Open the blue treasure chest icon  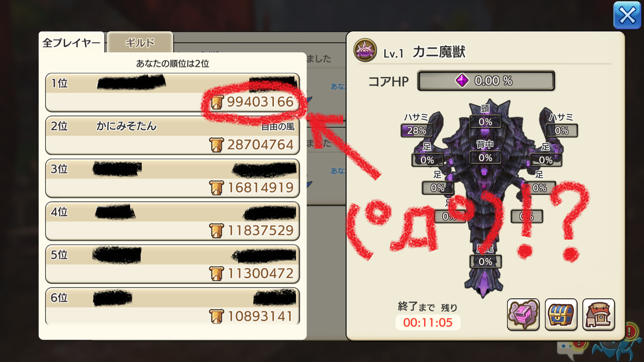[561, 315]
